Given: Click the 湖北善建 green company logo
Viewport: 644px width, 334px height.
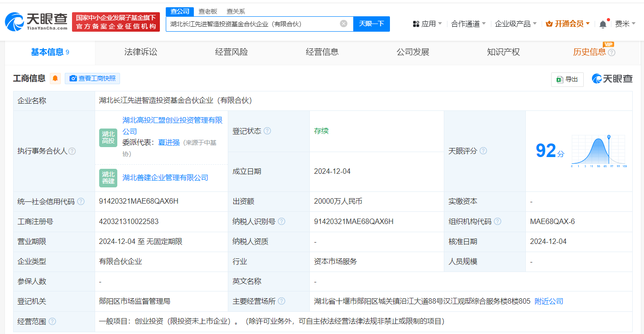Looking at the screenshot, I should pyautogui.click(x=108, y=178).
